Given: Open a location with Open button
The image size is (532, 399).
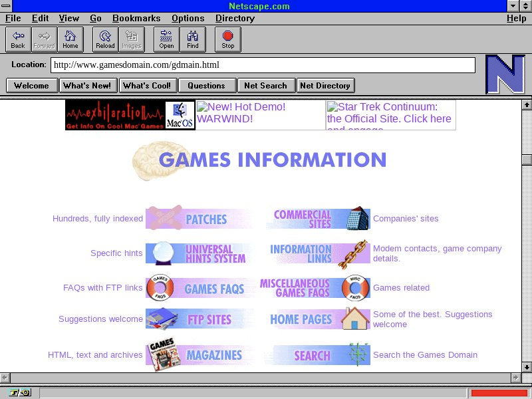Looking at the screenshot, I should pos(166,39).
